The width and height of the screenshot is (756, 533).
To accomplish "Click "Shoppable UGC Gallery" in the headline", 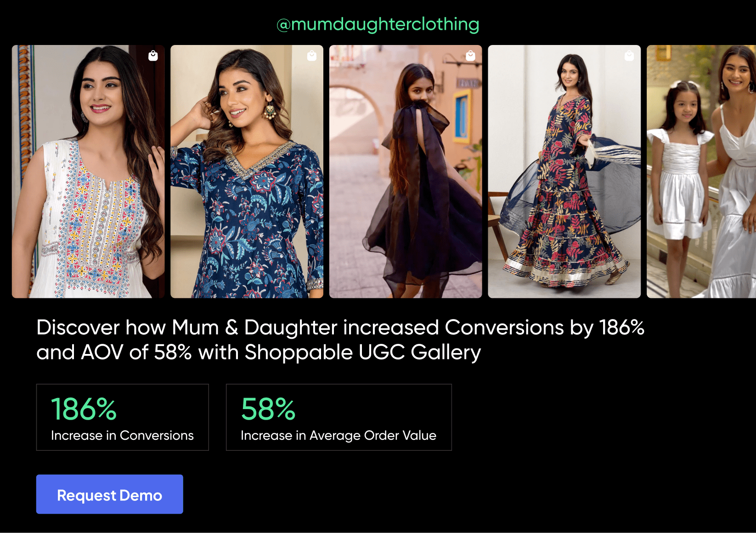I will click(363, 353).
